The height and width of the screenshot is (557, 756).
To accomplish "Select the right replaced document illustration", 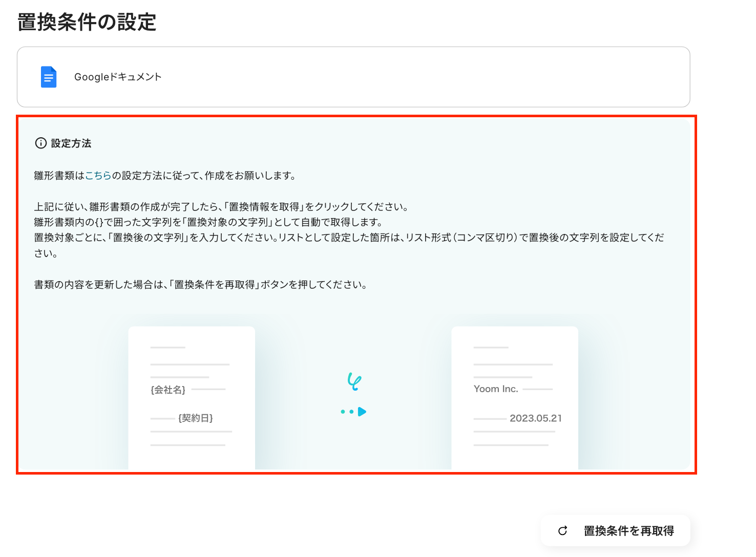I will tap(515, 398).
